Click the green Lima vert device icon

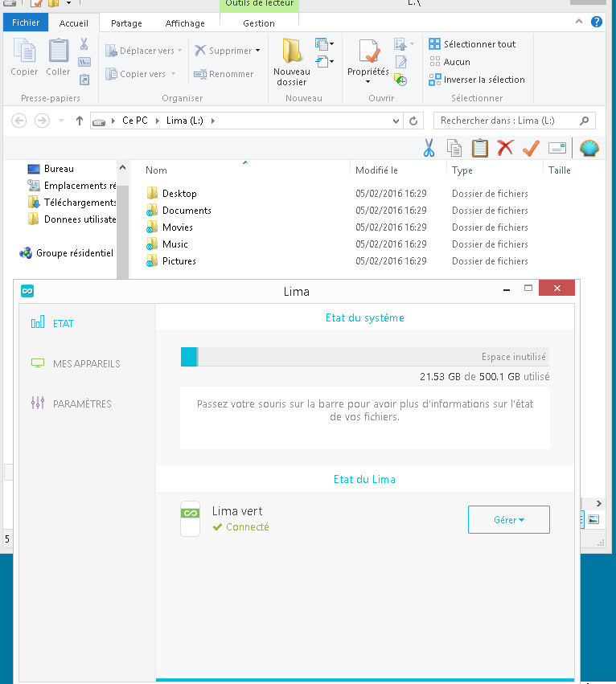point(191,518)
